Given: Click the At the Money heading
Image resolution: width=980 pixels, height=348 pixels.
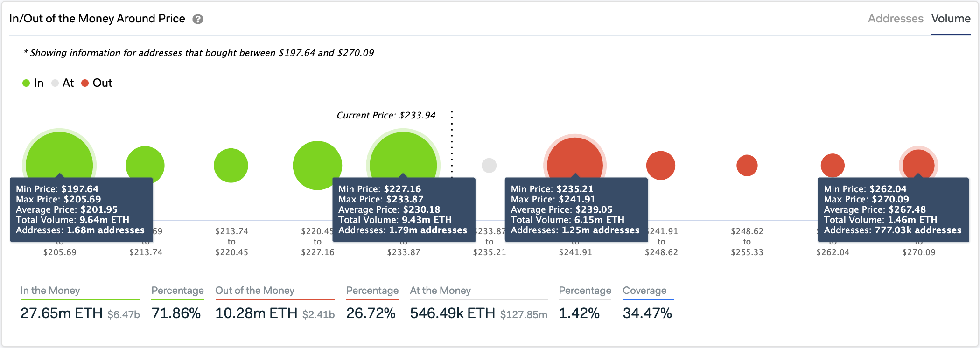Looking at the screenshot, I should point(440,291).
